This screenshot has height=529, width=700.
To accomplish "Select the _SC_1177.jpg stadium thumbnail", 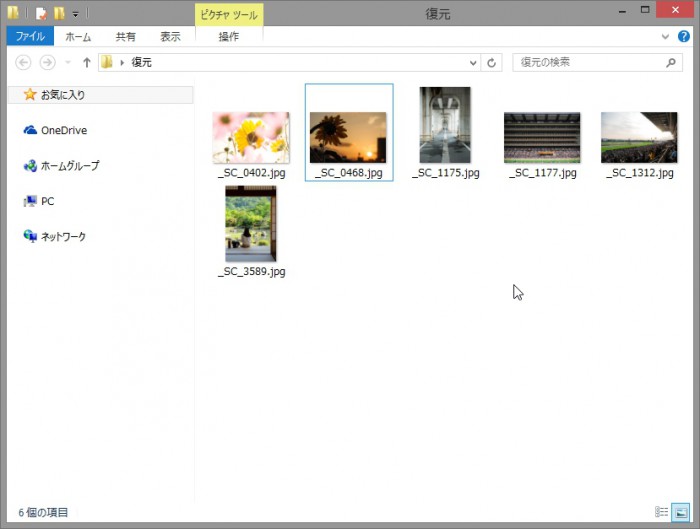I will (x=542, y=137).
